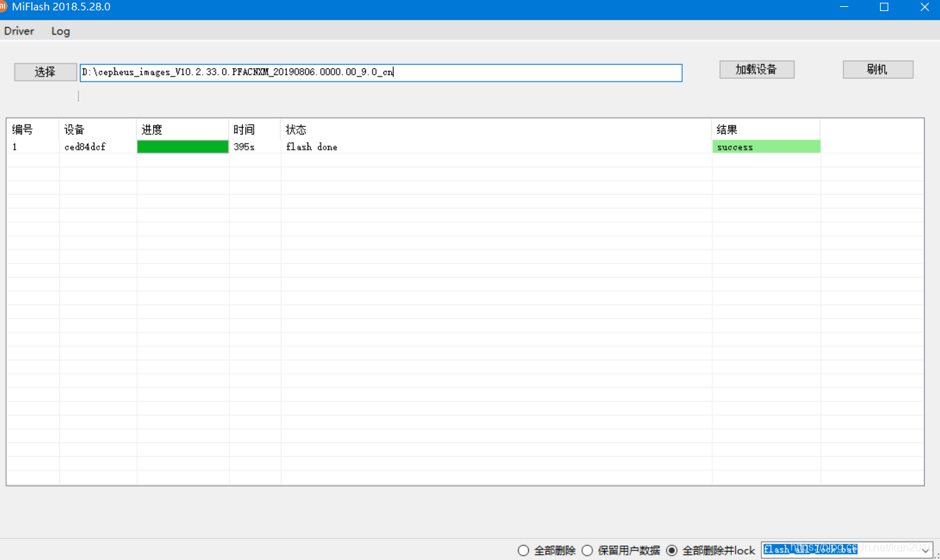Image resolution: width=940 pixels, height=560 pixels.
Task: Click the 结果 column header
Action: pos(766,130)
